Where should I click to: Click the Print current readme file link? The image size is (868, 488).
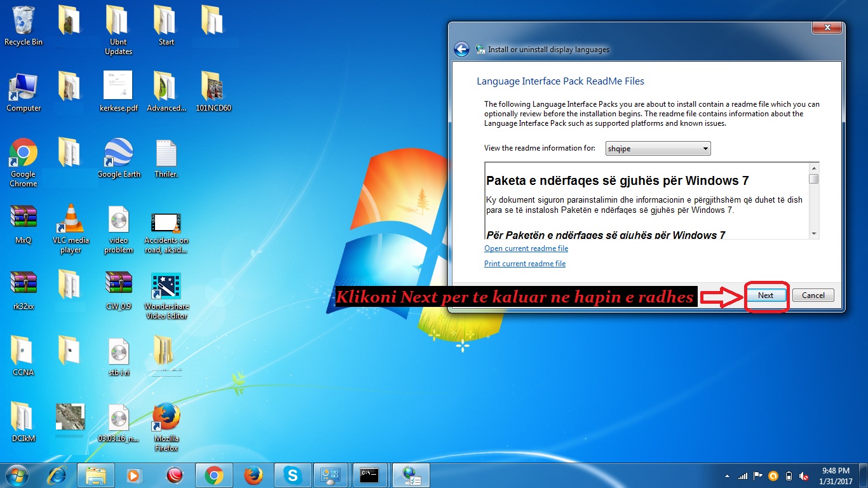tap(525, 264)
